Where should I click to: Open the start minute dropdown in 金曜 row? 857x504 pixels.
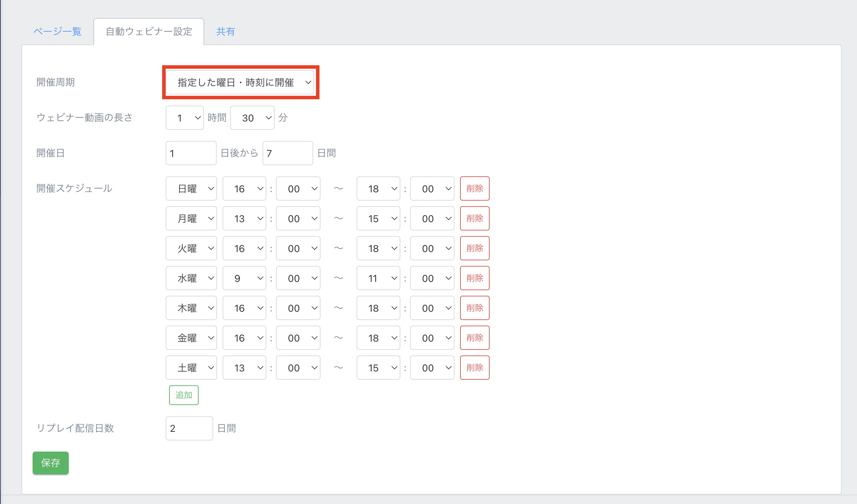click(x=298, y=338)
